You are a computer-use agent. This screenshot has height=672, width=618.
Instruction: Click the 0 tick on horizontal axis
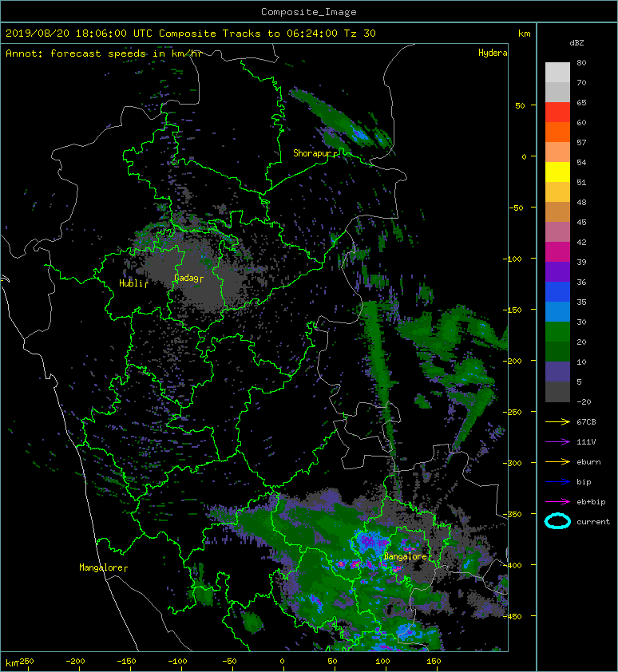[x=282, y=662]
